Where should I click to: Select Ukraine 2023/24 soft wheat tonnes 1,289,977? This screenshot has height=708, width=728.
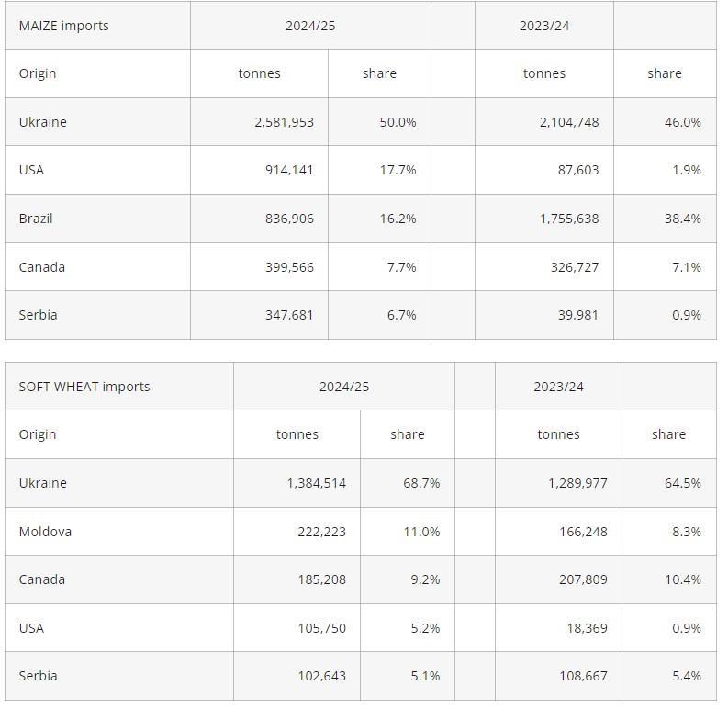coord(577,483)
